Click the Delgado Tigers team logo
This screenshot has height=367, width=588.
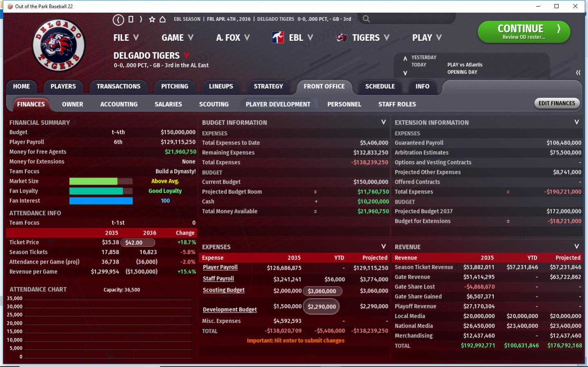tap(59, 45)
